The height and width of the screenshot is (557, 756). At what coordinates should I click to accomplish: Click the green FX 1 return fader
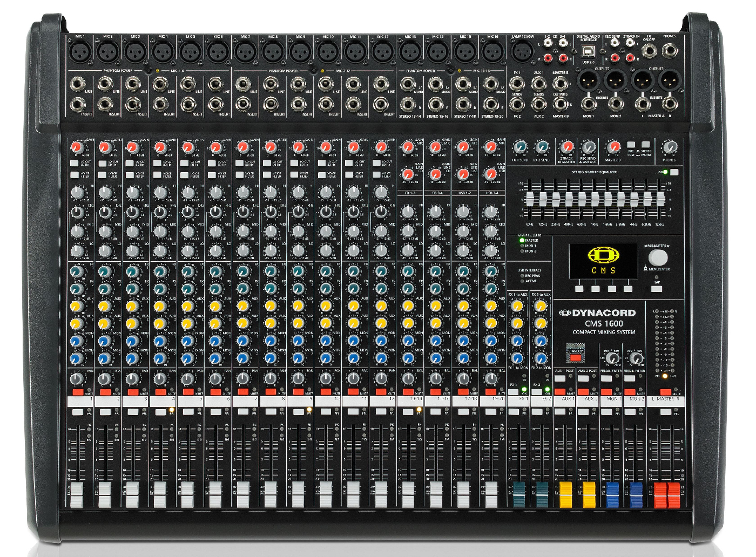click(519, 495)
